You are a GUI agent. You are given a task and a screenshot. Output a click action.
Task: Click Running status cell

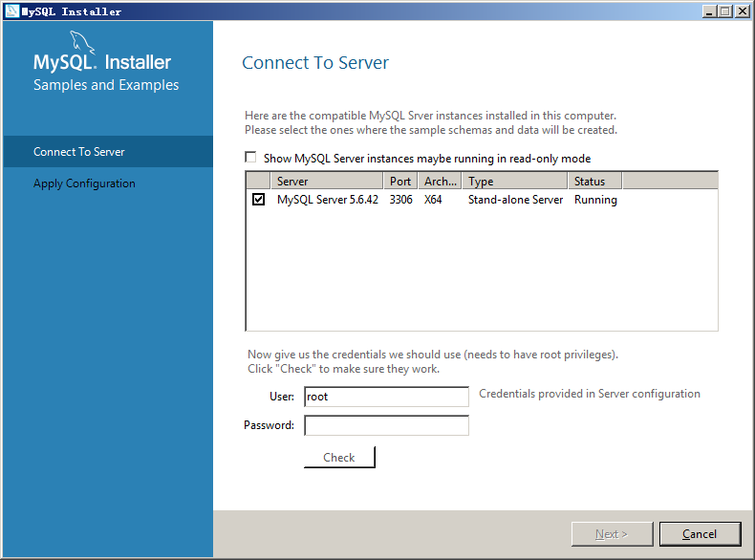point(595,200)
